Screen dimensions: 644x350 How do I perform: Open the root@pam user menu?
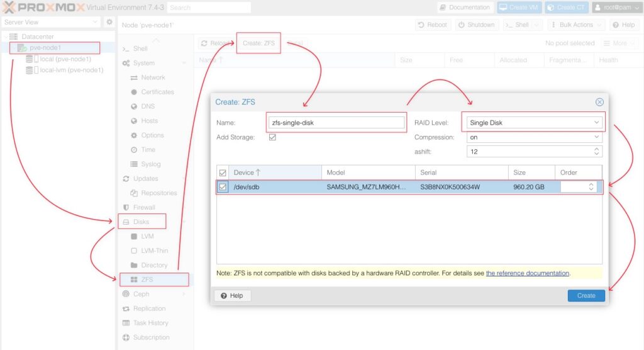pos(617,8)
